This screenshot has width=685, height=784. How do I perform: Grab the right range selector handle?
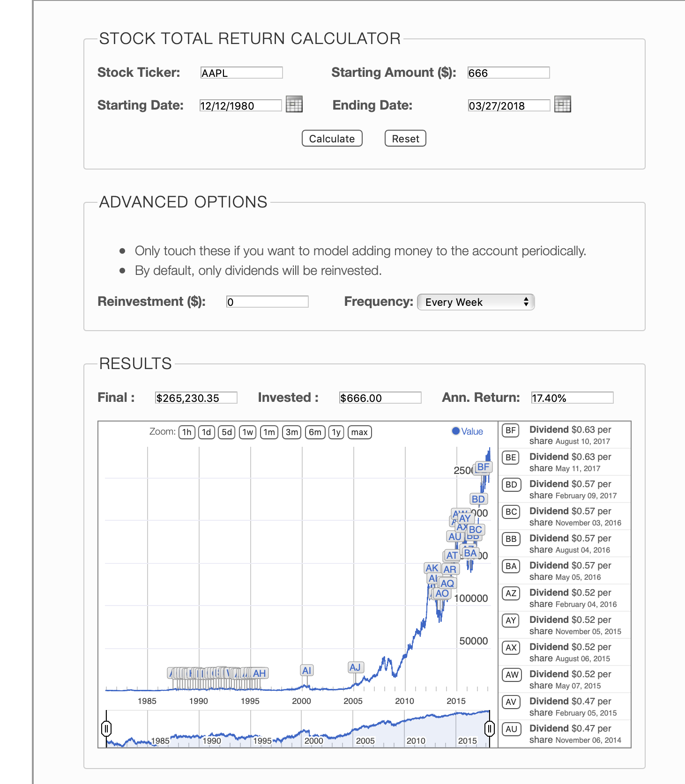(x=490, y=729)
